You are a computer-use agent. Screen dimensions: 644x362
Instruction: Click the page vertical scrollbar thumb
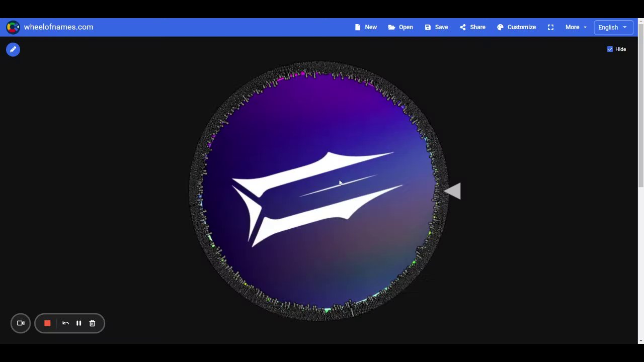click(x=640, y=106)
